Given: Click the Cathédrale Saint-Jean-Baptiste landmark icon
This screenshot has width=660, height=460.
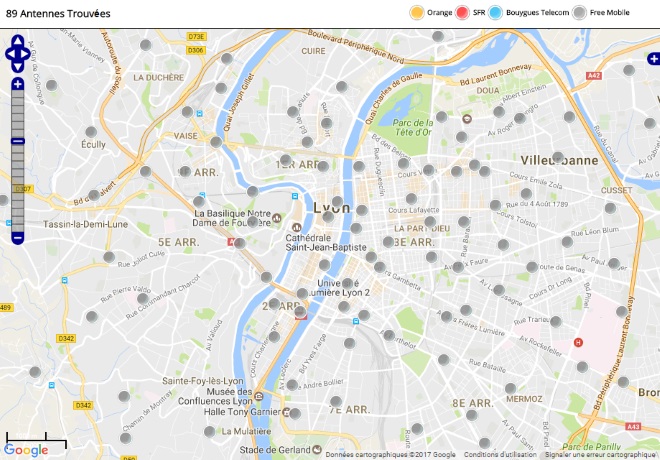Looking at the screenshot, I should coord(297,228).
